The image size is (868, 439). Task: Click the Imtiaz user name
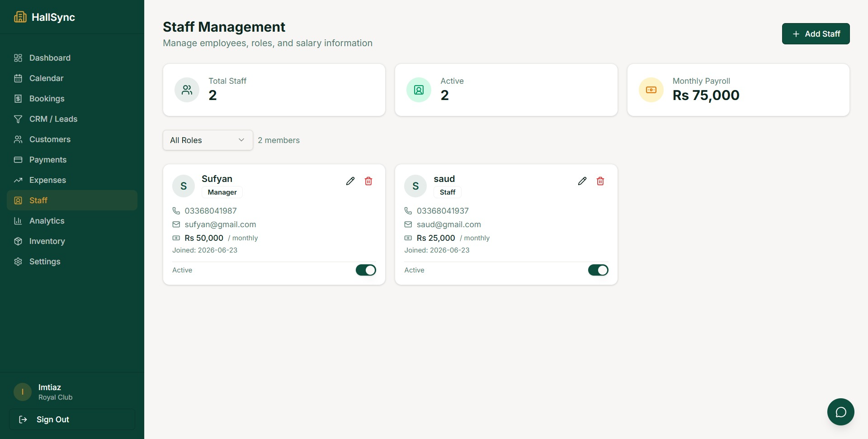[x=50, y=387]
